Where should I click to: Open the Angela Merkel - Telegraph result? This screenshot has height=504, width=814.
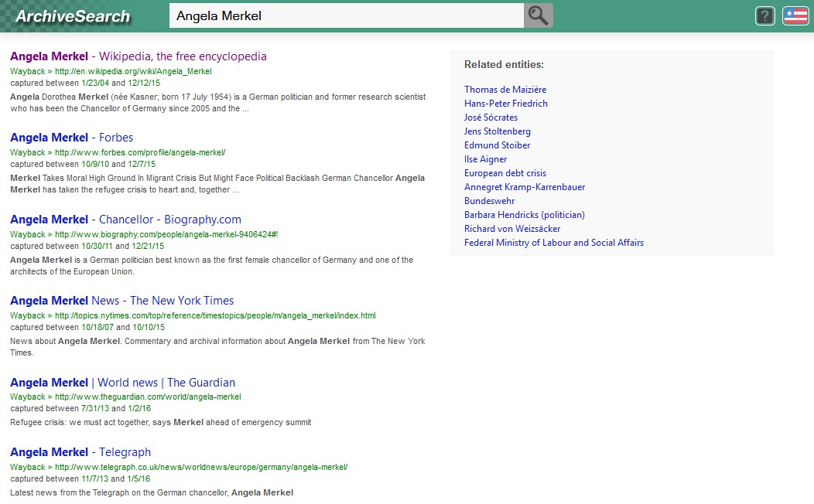[80, 452]
